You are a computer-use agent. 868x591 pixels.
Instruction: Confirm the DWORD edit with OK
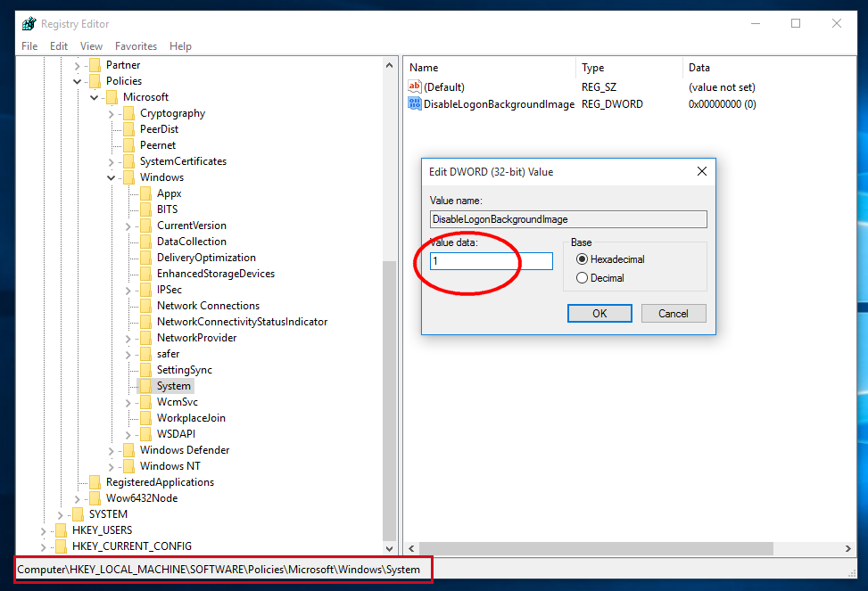[x=599, y=313]
